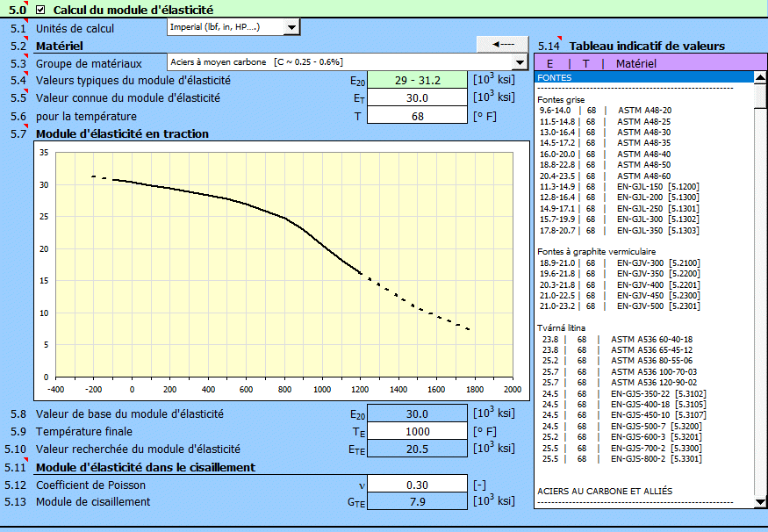Image resolution: width=768 pixels, height=532 pixels.
Task: Select the FONTES row in the list
Action: click(x=644, y=77)
